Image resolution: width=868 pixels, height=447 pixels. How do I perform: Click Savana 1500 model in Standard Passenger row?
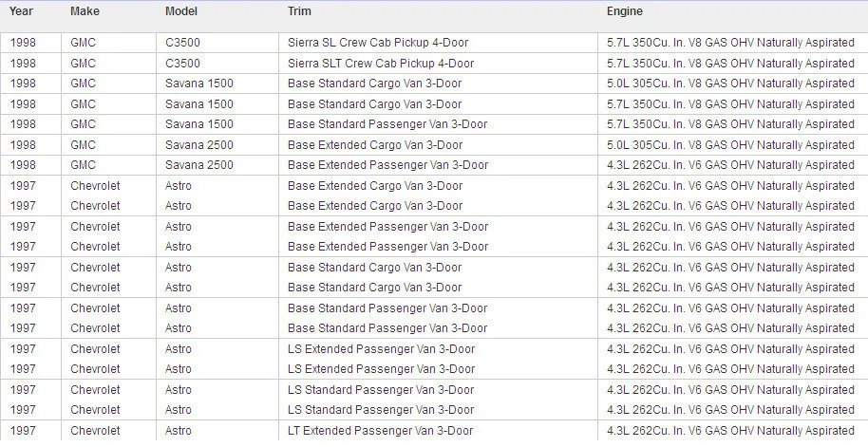[198, 124]
